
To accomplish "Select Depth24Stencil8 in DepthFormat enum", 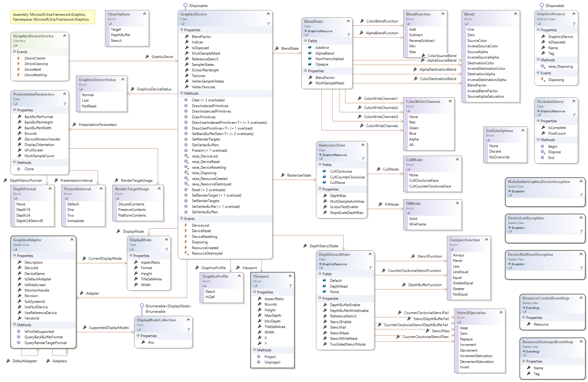I will pos(29,221).
